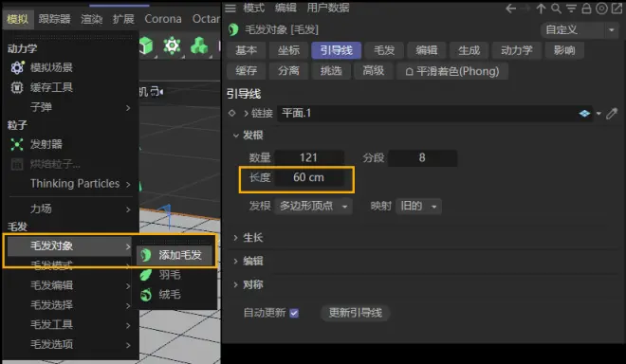Click the 绒毛 fur icon
Image resolution: width=626 pixels, height=364 pixels.
146,295
